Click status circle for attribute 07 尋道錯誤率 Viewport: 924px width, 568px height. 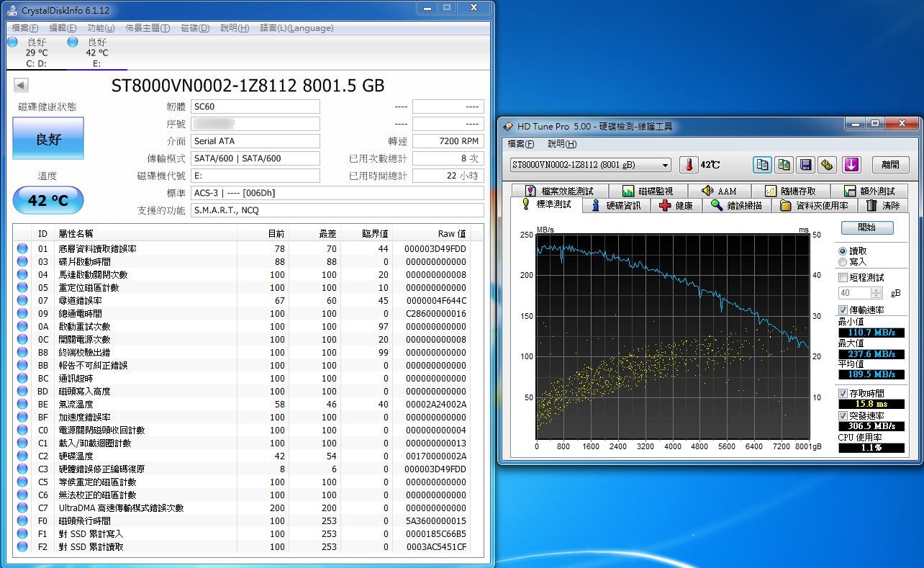tap(22, 300)
